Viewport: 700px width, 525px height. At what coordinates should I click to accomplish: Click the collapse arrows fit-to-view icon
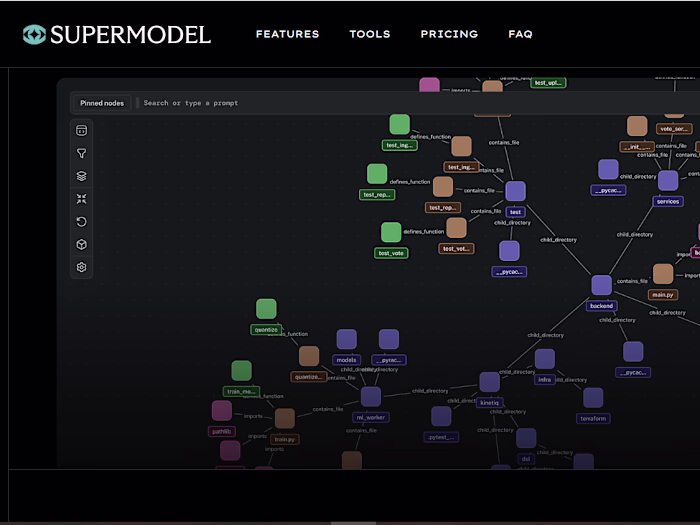[81, 199]
